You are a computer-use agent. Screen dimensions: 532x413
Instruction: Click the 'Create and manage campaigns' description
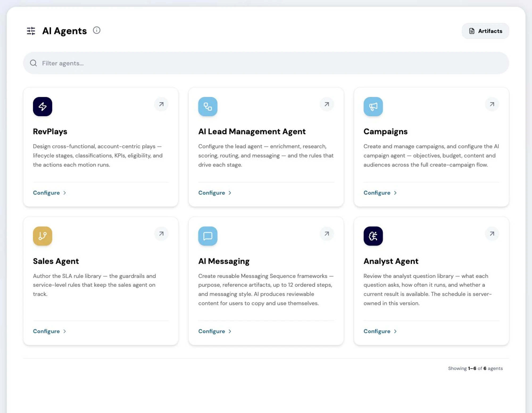click(x=431, y=155)
